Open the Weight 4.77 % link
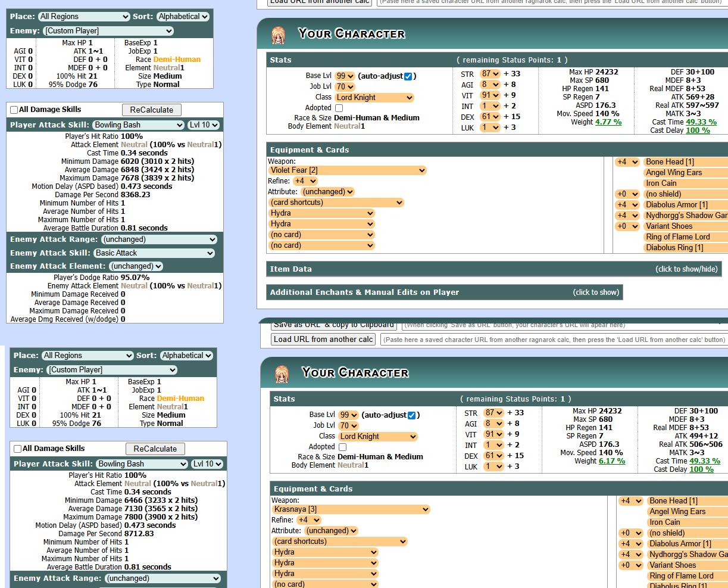This screenshot has width=728, height=588. click(608, 122)
